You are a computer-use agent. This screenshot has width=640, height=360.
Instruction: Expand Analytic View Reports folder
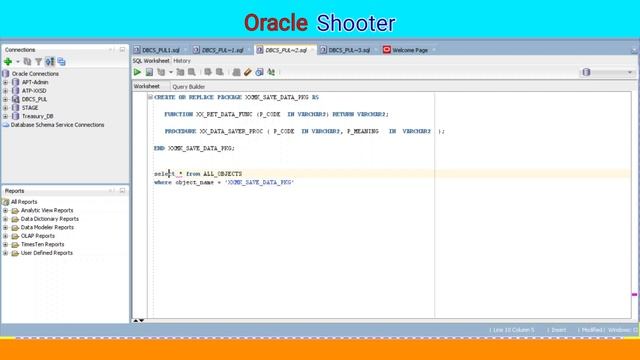5,211
